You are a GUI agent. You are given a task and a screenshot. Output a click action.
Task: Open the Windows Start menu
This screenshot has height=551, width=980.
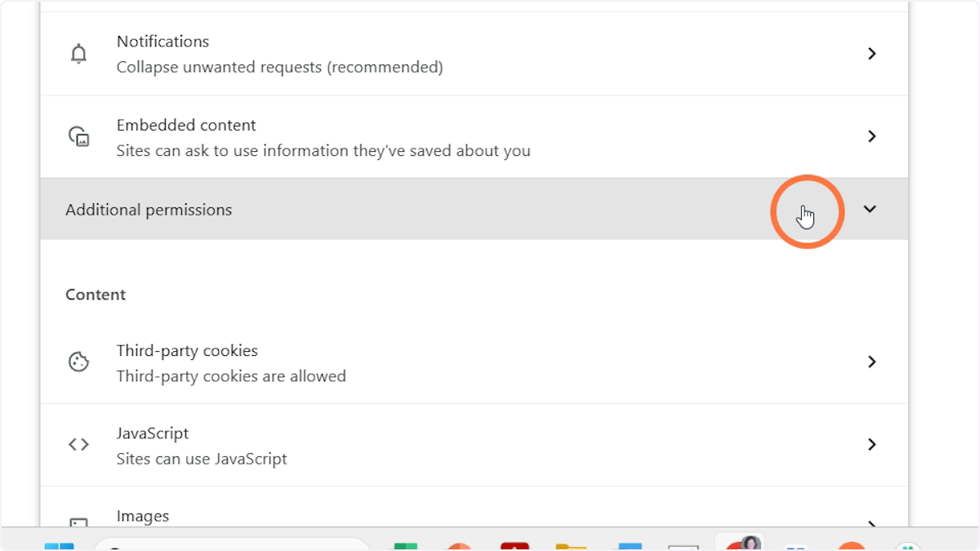[x=59, y=544]
